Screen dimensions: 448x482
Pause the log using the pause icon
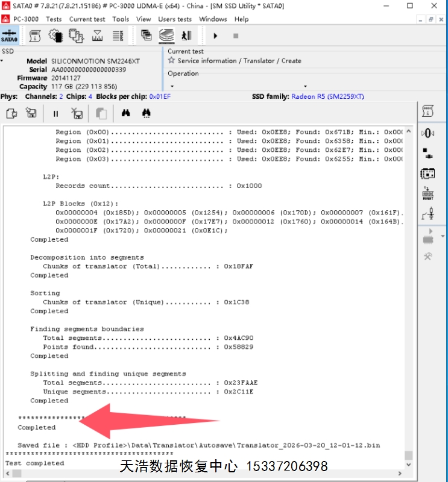55,113
